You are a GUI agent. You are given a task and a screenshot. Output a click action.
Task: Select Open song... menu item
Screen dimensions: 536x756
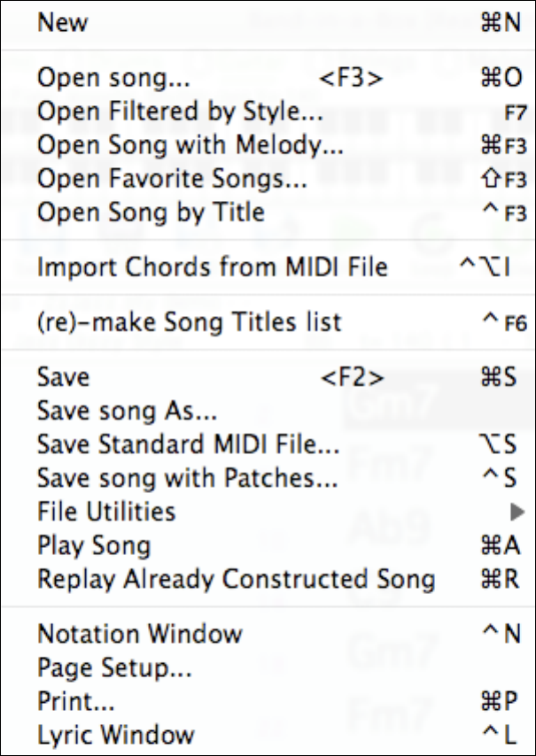pyautogui.click(x=113, y=78)
